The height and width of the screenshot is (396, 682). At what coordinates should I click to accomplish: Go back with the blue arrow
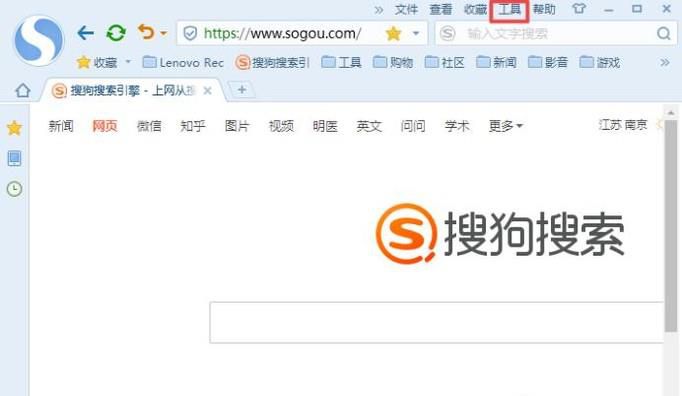85,33
